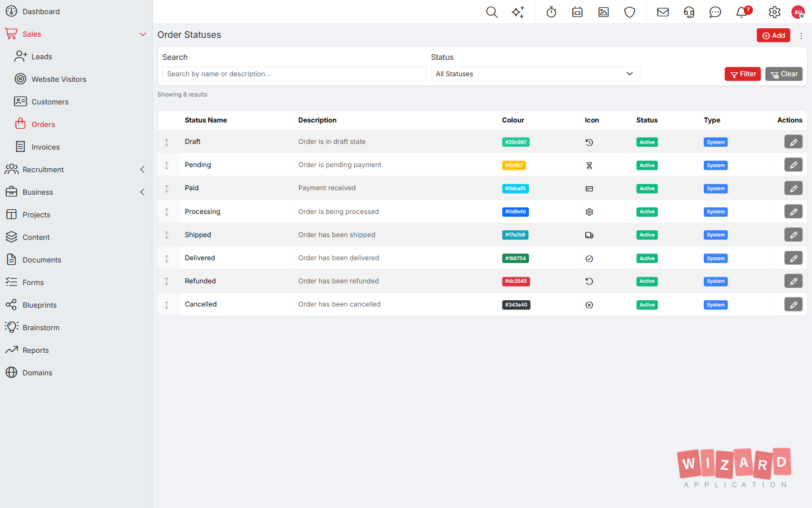Edit the Processing status with pencil icon
Viewport: 812px width, 508px height.
[x=793, y=212]
